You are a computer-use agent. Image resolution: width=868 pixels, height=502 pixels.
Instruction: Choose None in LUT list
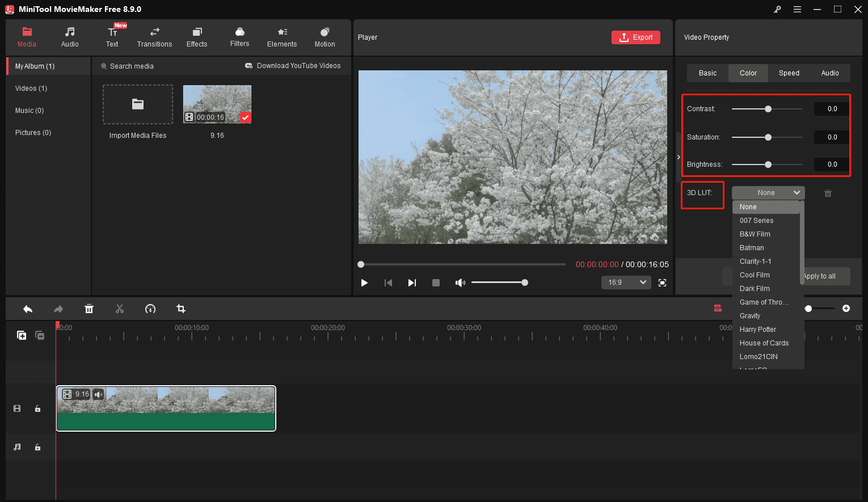[766, 207]
